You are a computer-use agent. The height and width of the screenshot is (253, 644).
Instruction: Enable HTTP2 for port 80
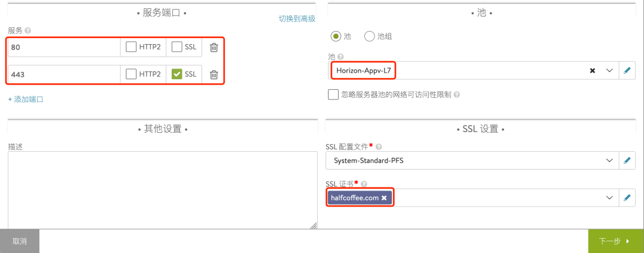tap(131, 48)
